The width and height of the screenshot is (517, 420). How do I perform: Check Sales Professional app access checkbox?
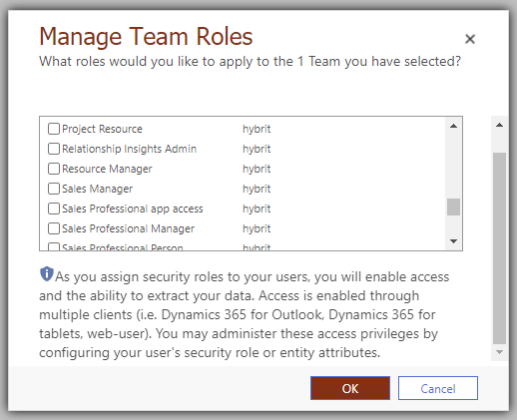pos(54,209)
